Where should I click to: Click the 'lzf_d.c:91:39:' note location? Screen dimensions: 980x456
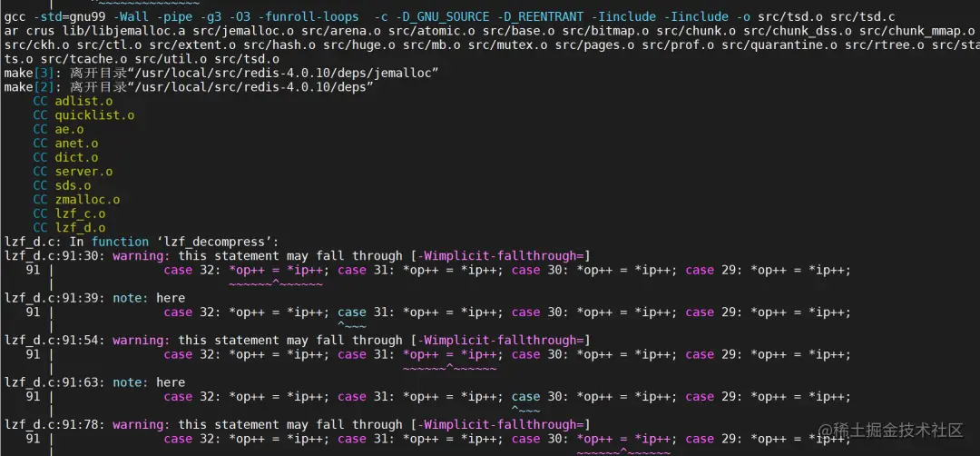[x=54, y=298]
